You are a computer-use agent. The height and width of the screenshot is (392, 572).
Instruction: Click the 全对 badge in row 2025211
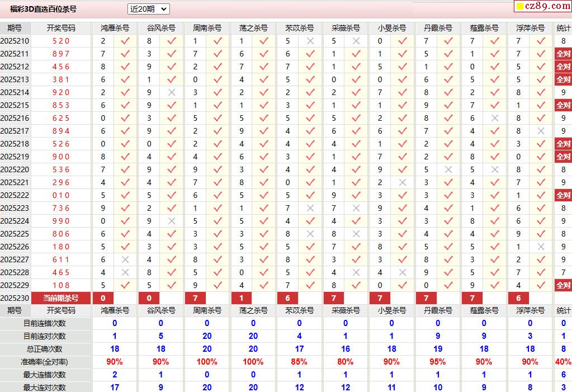click(563, 54)
